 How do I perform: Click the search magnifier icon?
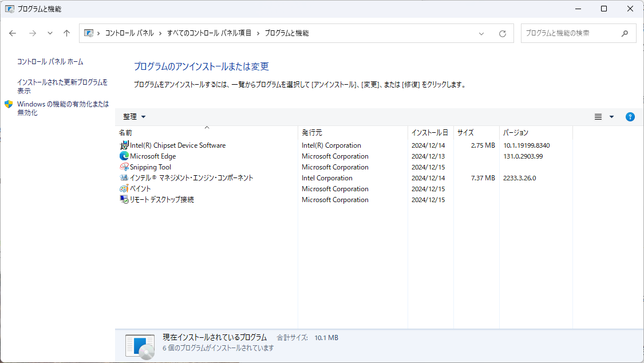pos(625,33)
